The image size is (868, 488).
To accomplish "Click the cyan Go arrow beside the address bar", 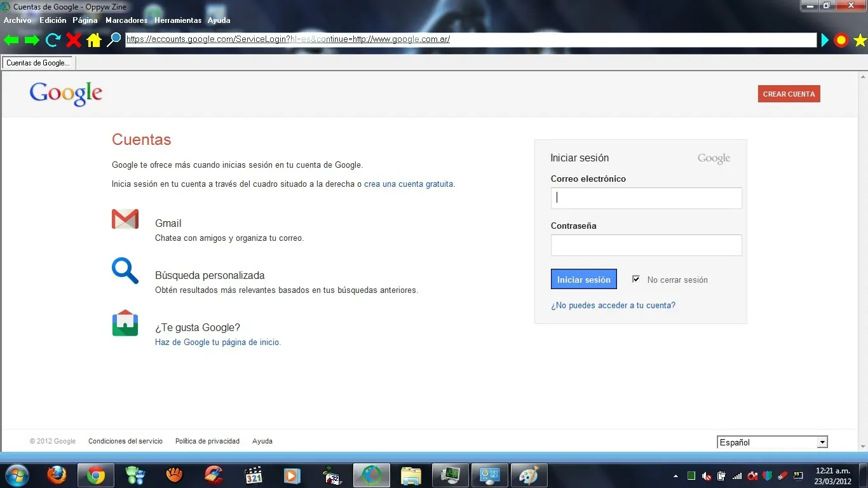I will pyautogui.click(x=825, y=41).
